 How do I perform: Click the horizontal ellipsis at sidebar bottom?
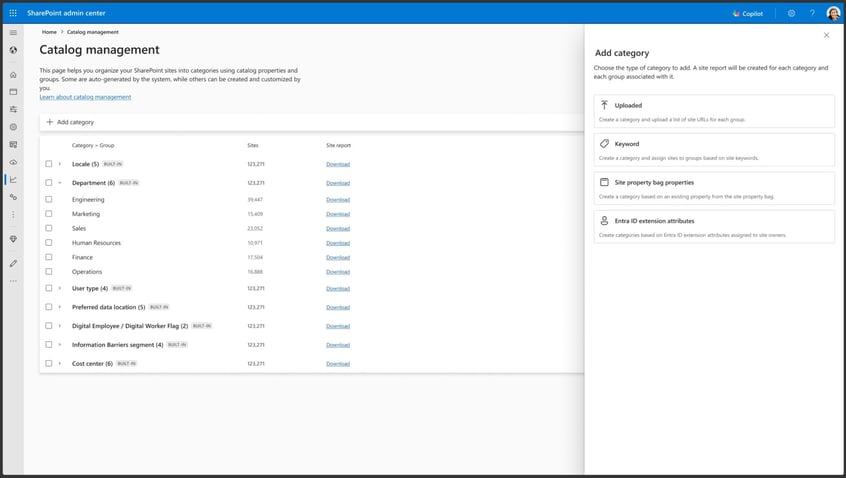(x=13, y=281)
